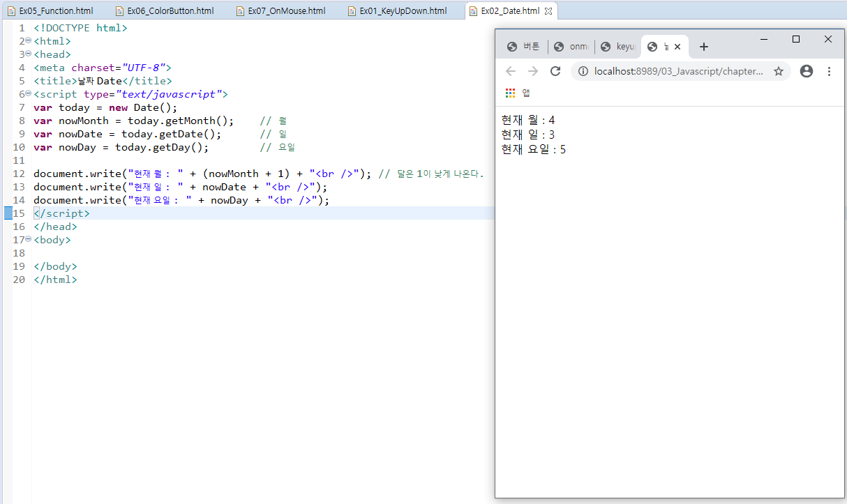Screen dimensions: 847x504
Task: Bookmark this page with the star icon
Action: click(779, 71)
